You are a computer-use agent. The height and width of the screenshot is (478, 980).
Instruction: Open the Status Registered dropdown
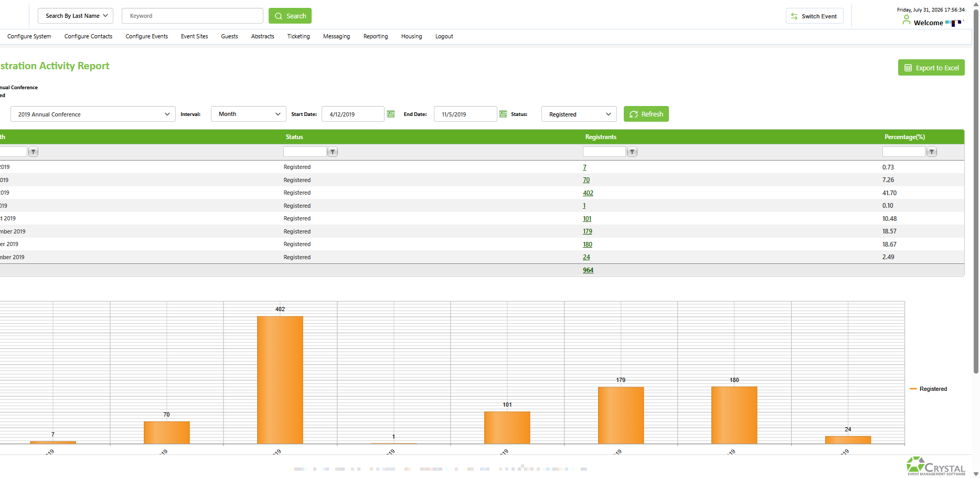[579, 114]
